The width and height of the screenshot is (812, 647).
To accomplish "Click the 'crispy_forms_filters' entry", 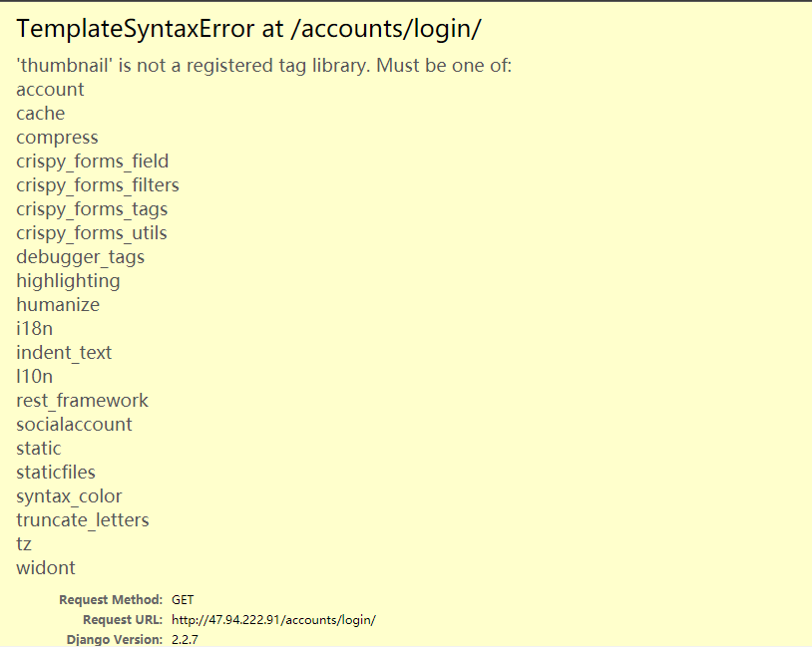I will coord(97,185).
